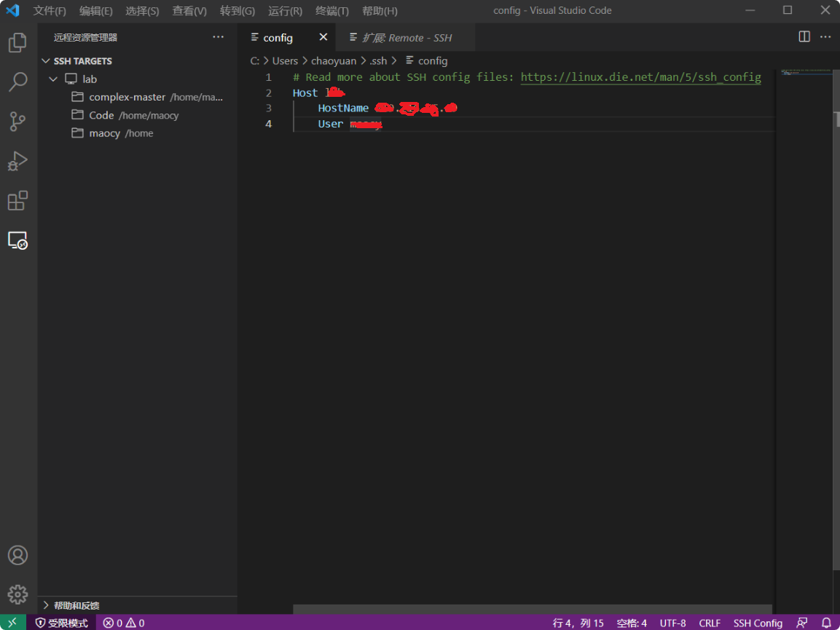Click chaoyuan in the breadcrumb path

(x=334, y=61)
